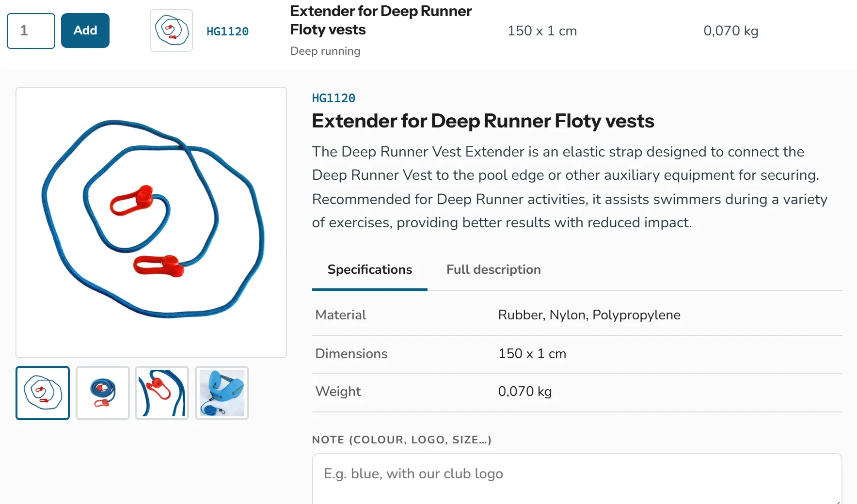Viewport: 857px width, 504px height.
Task: Select the Specifications tab
Action: point(370,269)
